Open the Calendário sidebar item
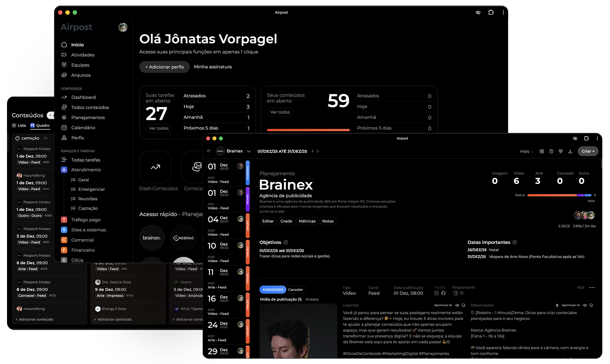The image size is (610, 364). [x=83, y=128]
